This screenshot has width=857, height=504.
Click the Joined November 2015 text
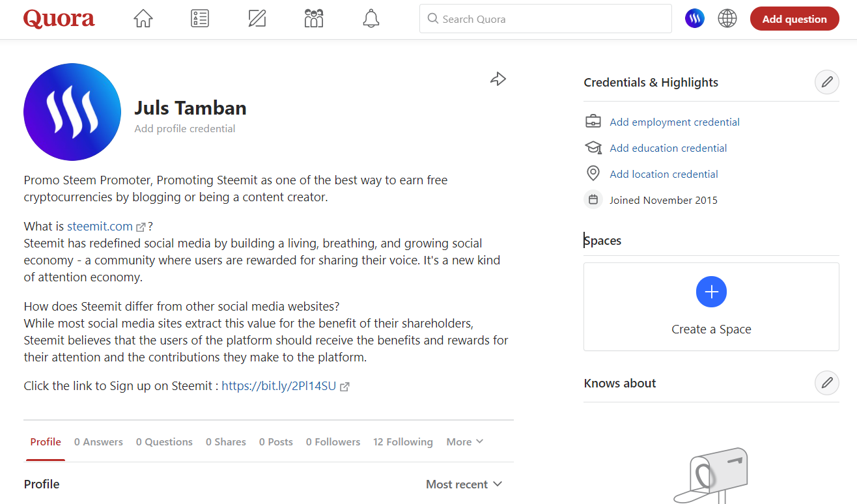pyautogui.click(x=664, y=200)
